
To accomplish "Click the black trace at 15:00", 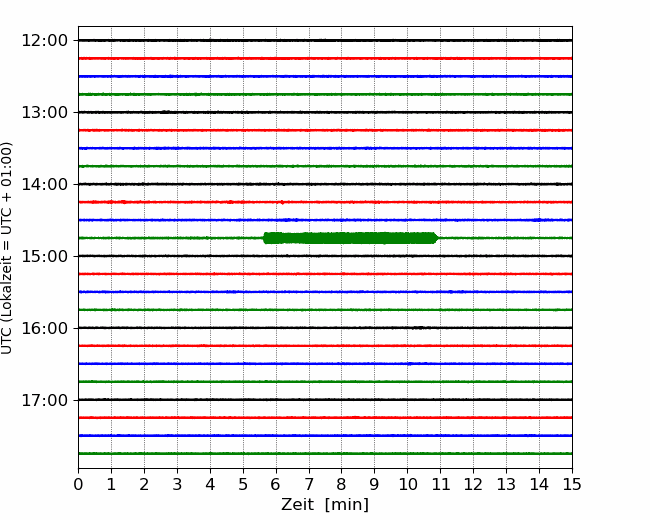I will pyautogui.click(x=325, y=256).
